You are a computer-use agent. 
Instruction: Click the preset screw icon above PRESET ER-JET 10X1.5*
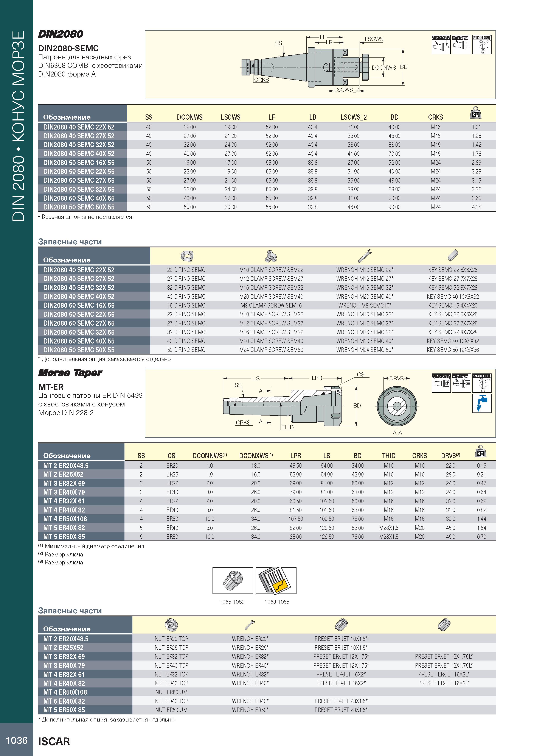pyautogui.click(x=341, y=624)
